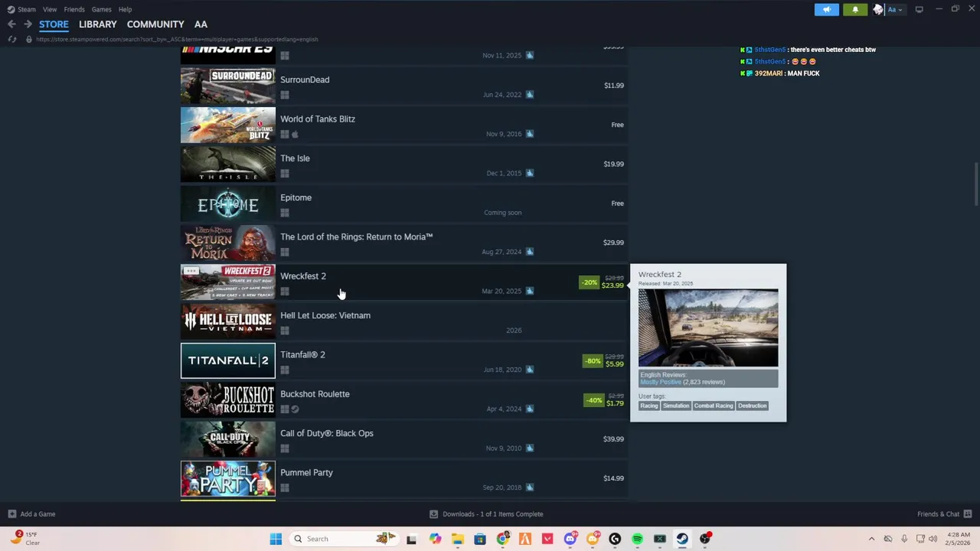Open the Windows Start menu
The height and width of the screenshot is (551, 980).
pos(276,539)
